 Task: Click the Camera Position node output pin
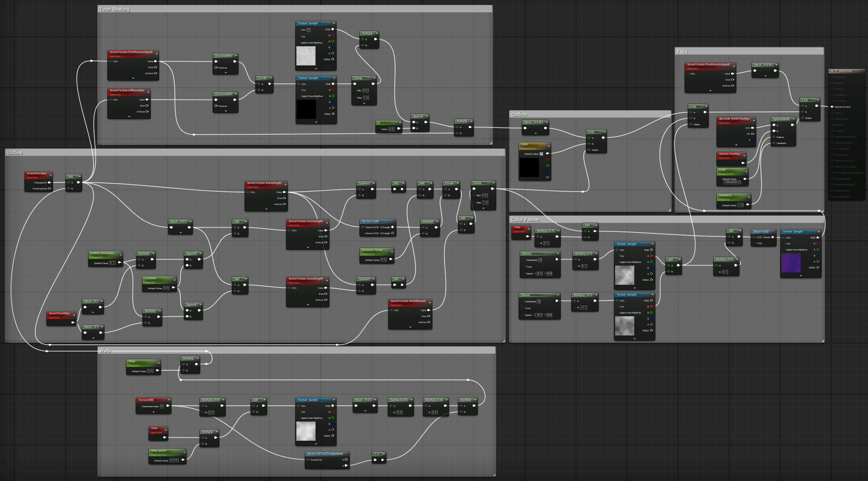pos(743,163)
